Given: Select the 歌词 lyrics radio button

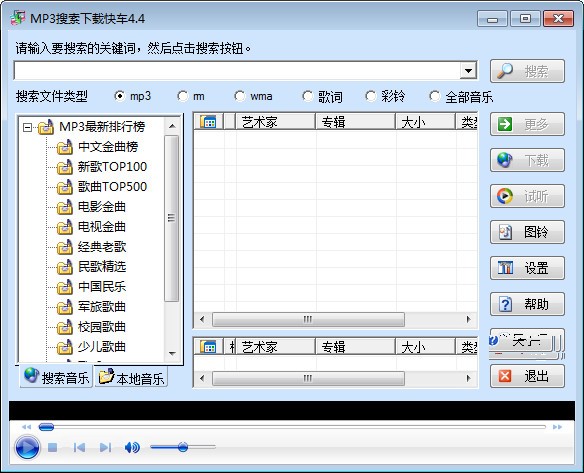Looking at the screenshot, I should pyautogui.click(x=307, y=96).
